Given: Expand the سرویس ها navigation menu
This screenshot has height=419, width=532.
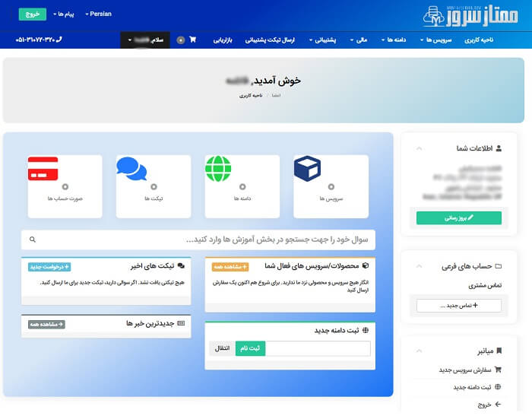Looking at the screenshot, I should [436, 40].
